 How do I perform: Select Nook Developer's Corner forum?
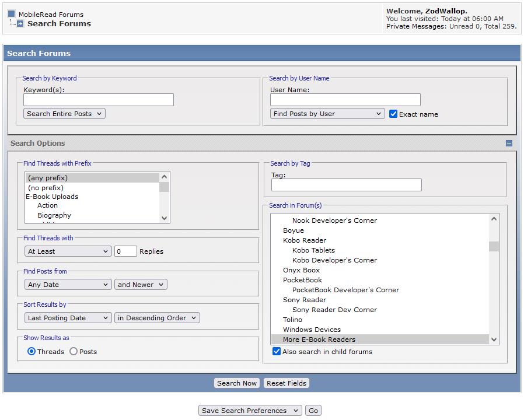[380, 220]
